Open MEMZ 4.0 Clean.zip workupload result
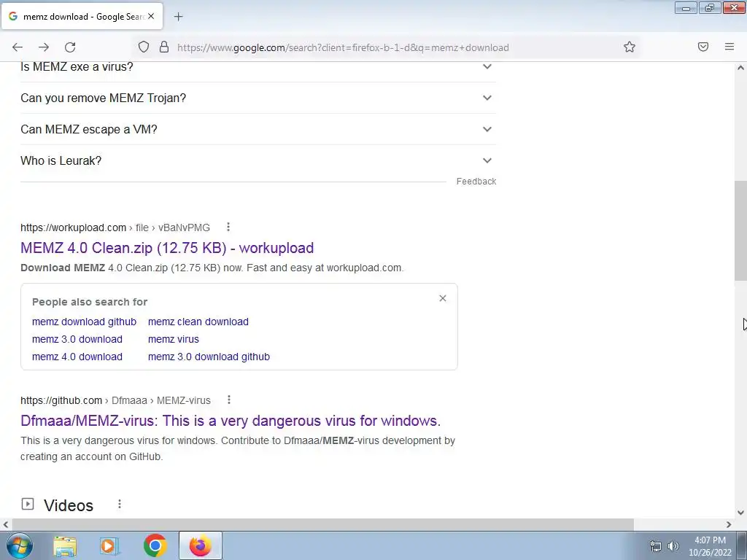 click(x=167, y=248)
